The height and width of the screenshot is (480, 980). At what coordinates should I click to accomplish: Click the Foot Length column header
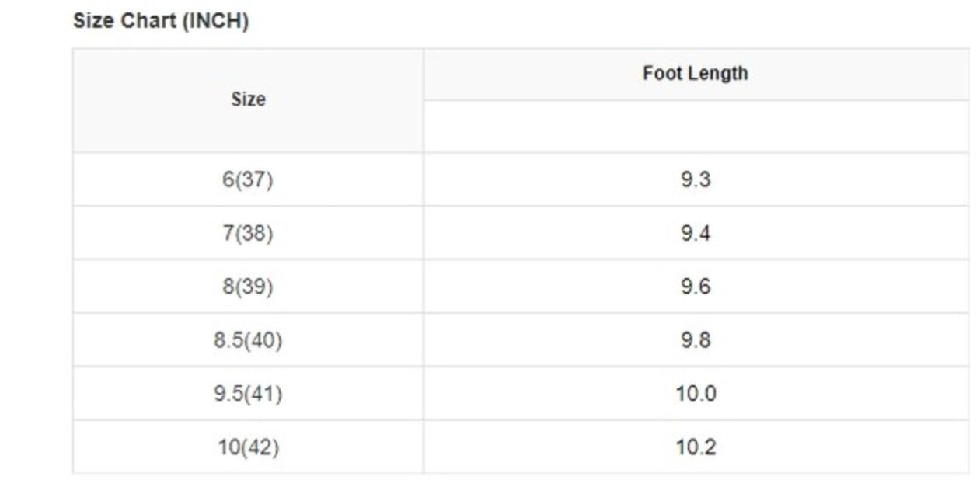[695, 74]
